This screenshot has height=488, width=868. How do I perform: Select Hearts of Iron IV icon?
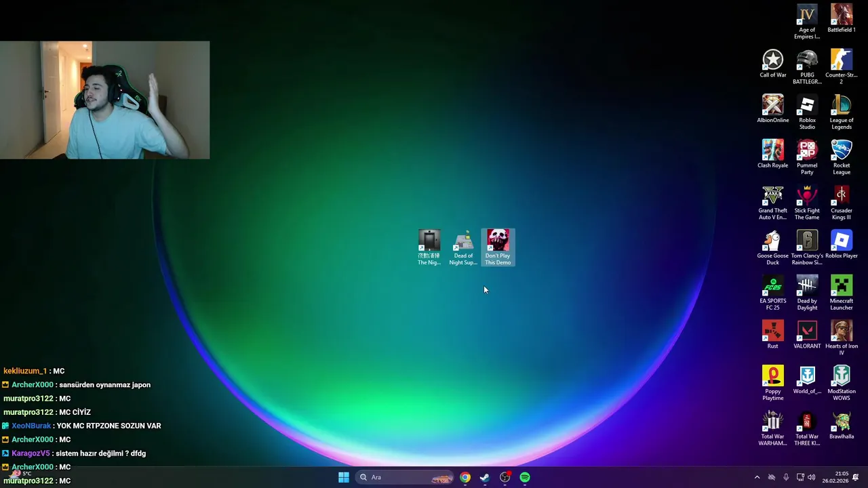(x=842, y=338)
